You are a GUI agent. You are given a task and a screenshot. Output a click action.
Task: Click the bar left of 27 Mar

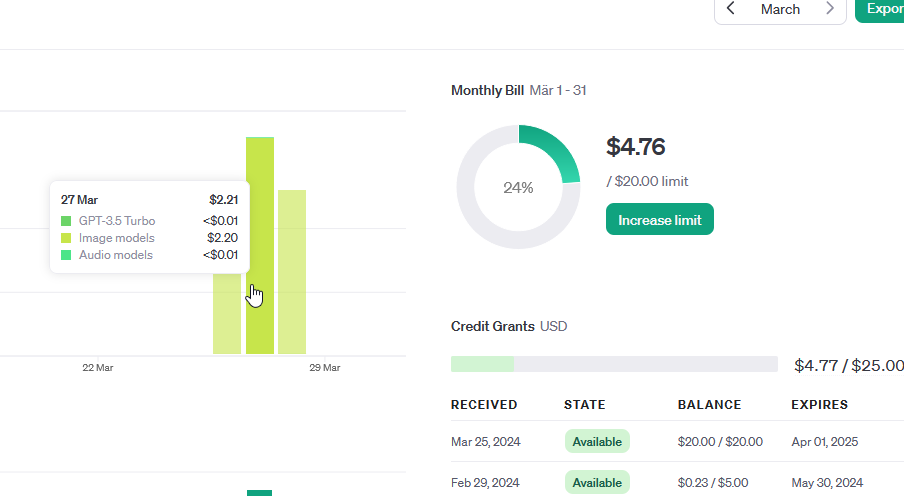tap(227, 320)
